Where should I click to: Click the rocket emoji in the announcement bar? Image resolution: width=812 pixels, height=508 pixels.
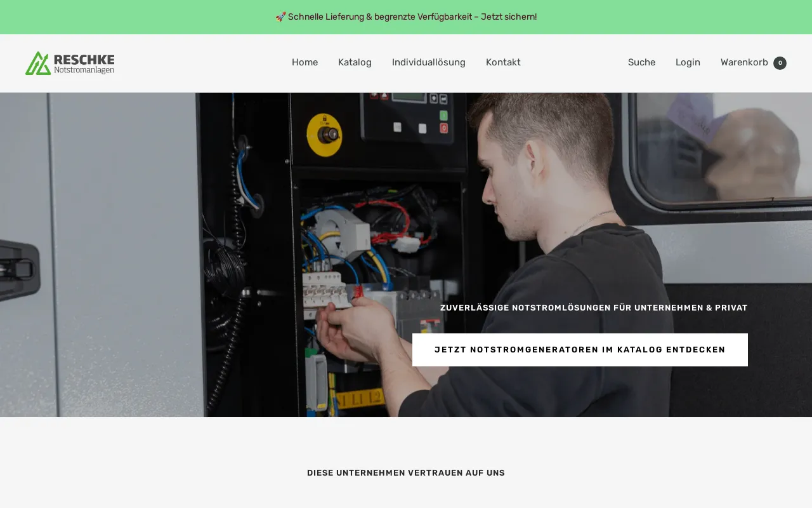point(281,17)
